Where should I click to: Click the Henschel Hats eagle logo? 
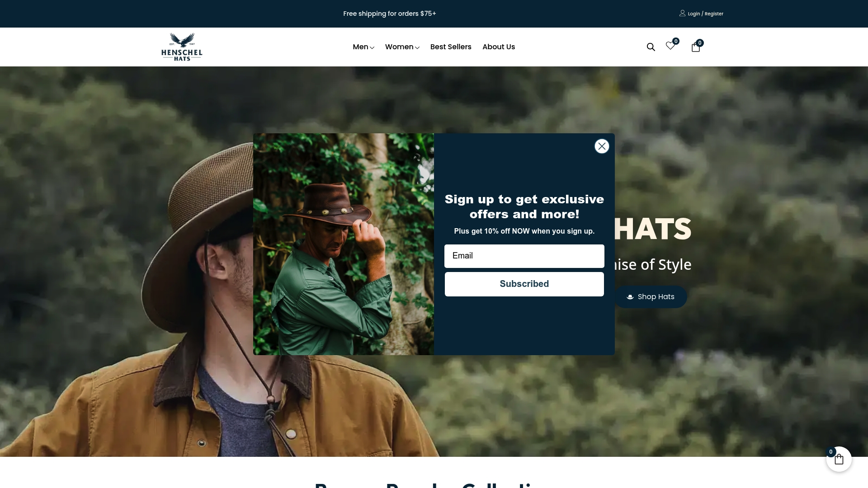pyautogui.click(x=182, y=47)
